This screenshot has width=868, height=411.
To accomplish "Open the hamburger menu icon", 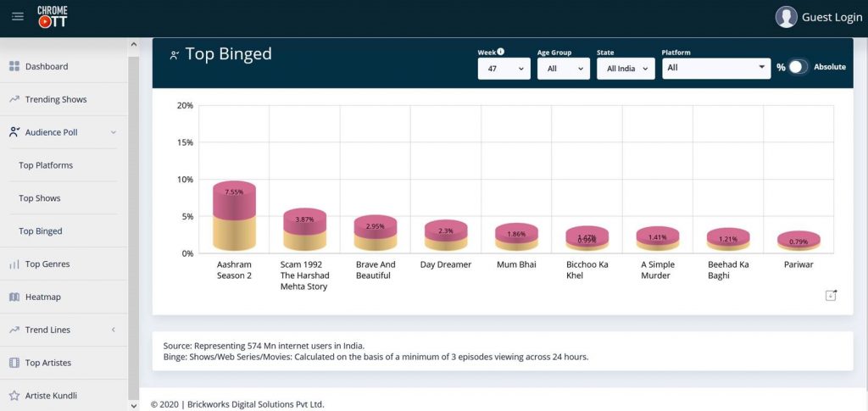I will [x=18, y=16].
